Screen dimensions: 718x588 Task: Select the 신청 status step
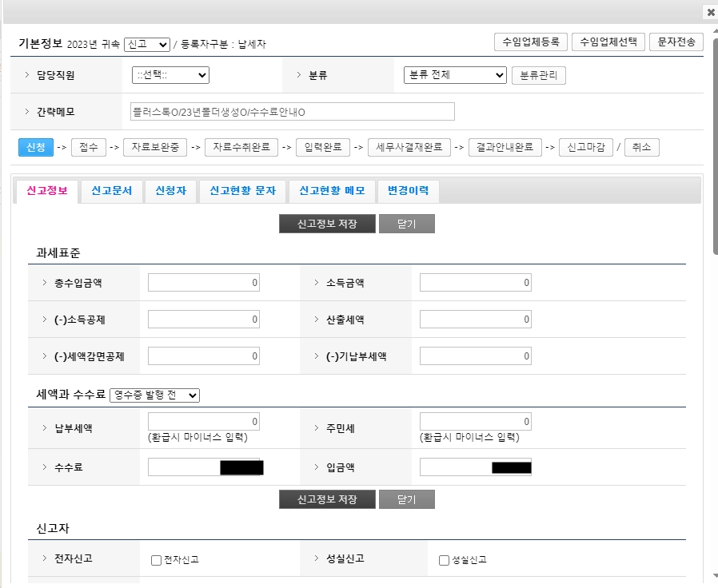coord(36,147)
